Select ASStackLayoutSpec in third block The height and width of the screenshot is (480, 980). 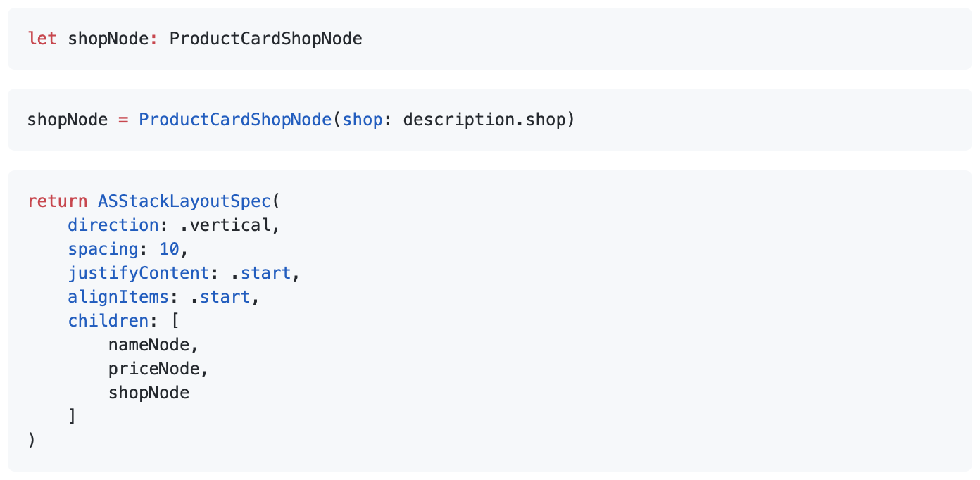(x=184, y=201)
